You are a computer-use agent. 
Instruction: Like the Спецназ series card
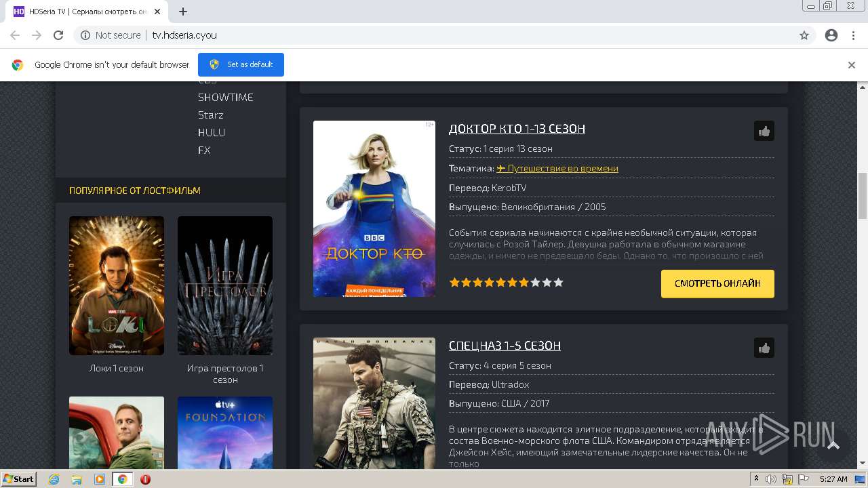(764, 348)
